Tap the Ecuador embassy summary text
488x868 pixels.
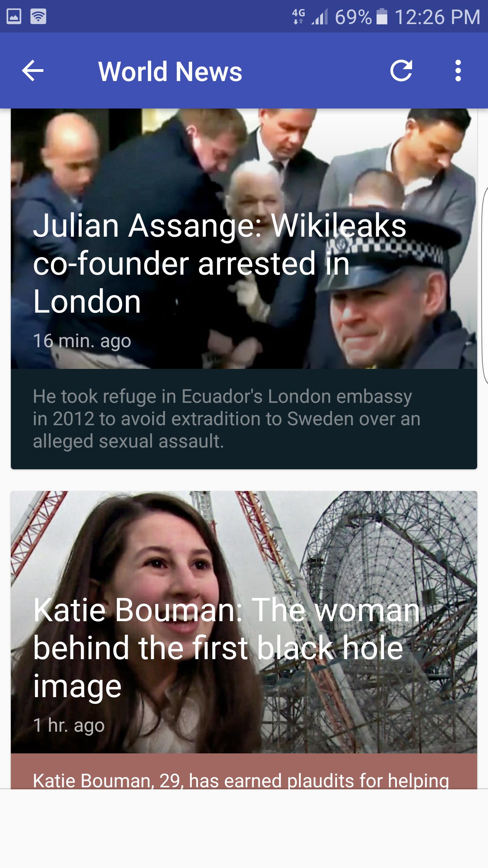point(226,419)
